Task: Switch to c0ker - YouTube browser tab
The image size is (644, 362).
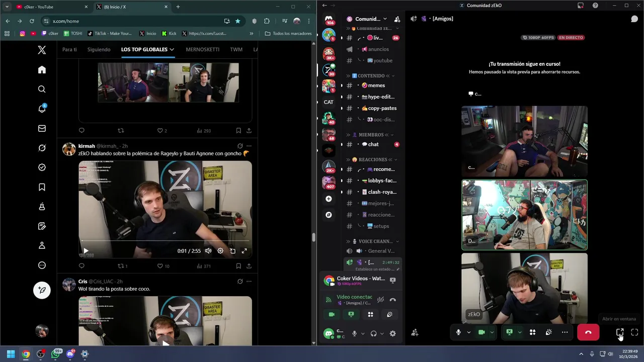Action: tap(52, 7)
